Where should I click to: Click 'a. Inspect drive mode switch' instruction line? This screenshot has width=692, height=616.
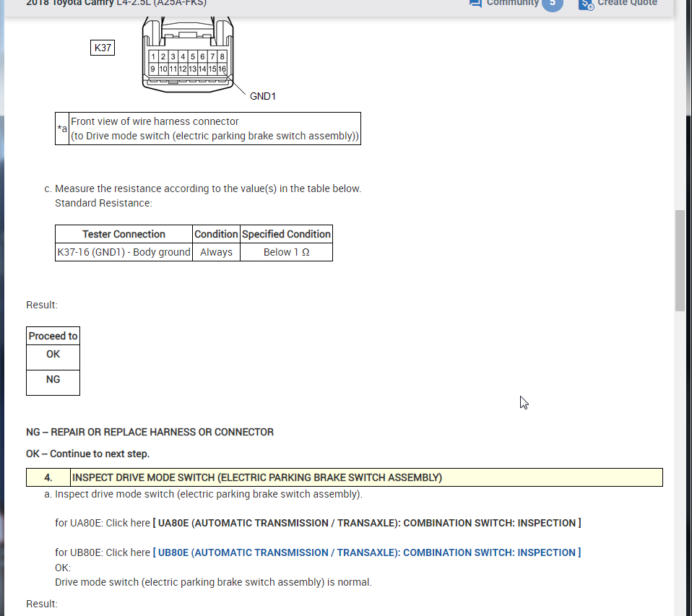(203, 494)
